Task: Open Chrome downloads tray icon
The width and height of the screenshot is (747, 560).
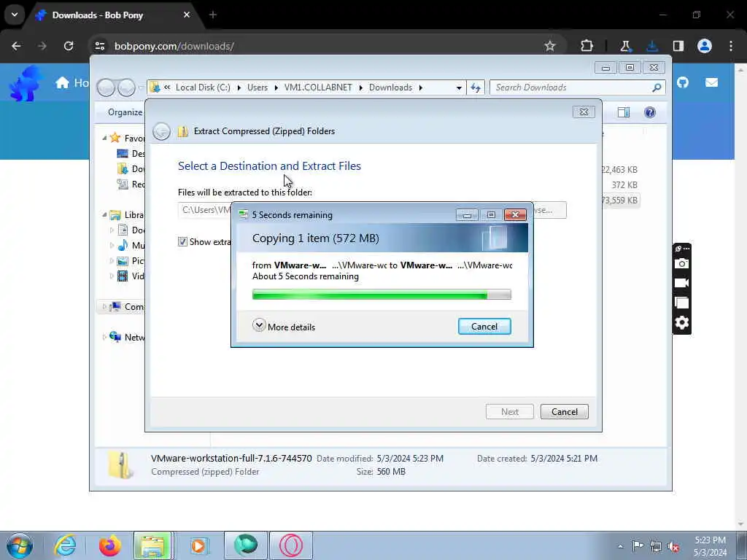Action: coord(651,46)
